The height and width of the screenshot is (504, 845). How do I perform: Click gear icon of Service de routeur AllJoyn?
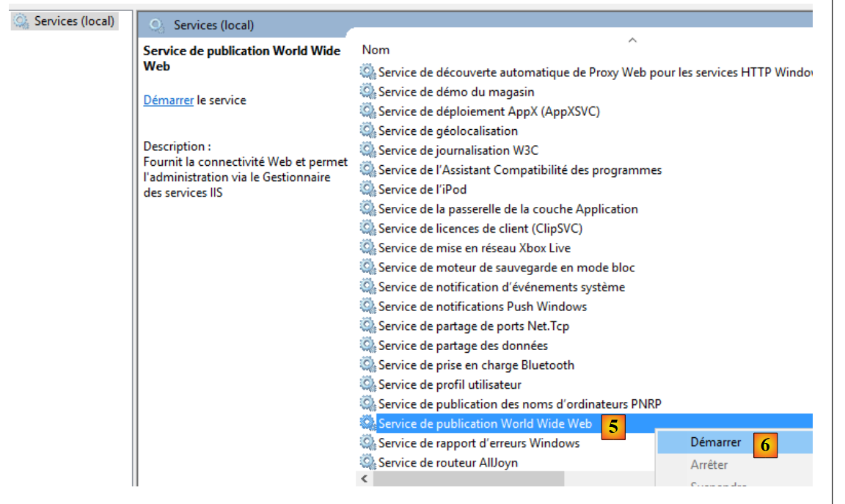tap(367, 462)
